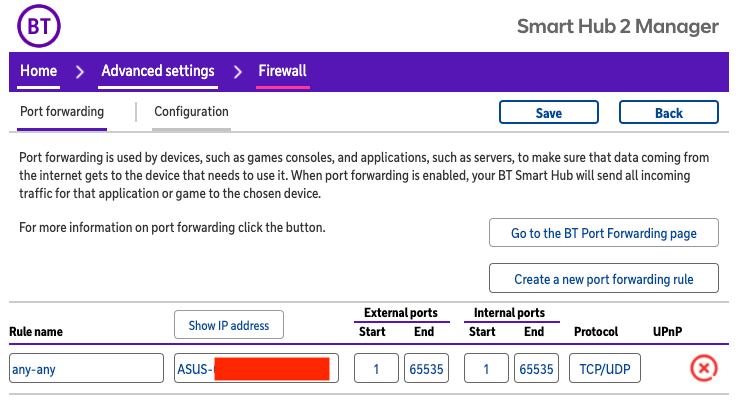Click the External ports Start field
This screenshot has height=409, width=741.
tap(377, 369)
